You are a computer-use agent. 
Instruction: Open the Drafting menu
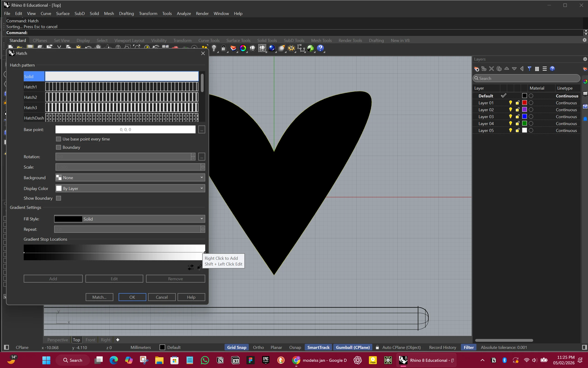(x=126, y=14)
